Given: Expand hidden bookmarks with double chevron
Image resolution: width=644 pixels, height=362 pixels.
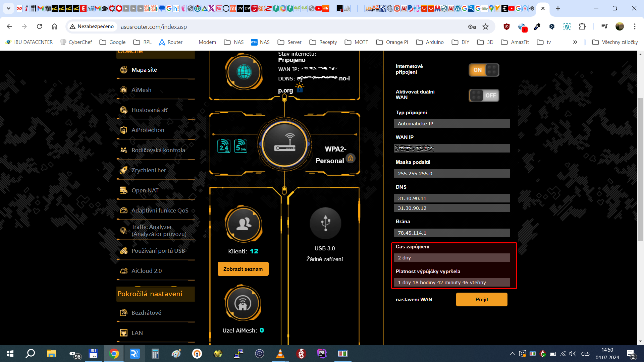Looking at the screenshot, I should click(575, 42).
